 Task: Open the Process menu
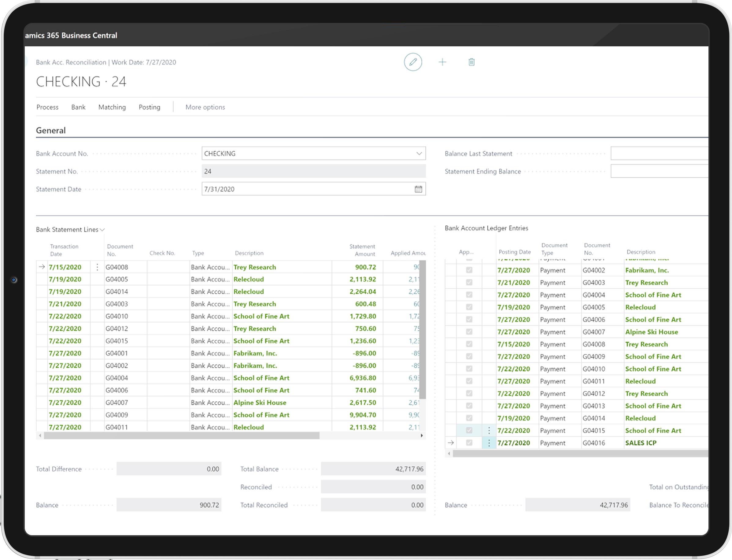[x=47, y=107]
